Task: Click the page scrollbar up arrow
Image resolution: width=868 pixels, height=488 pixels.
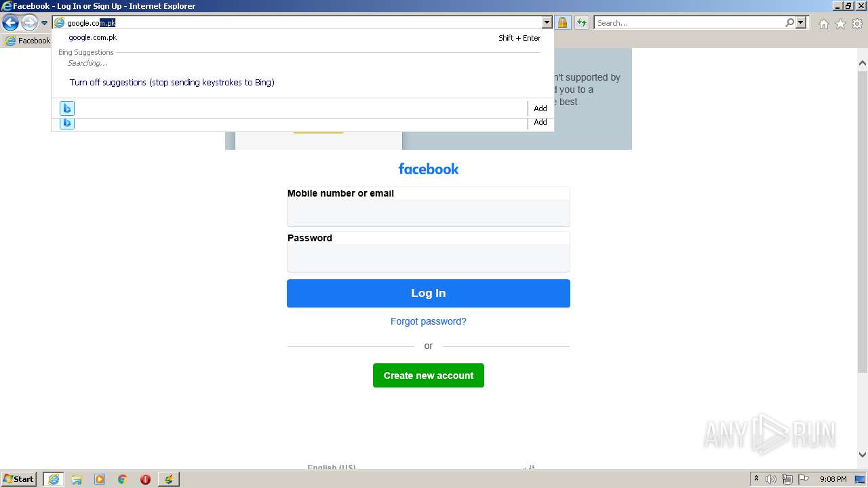Action: click(x=862, y=63)
